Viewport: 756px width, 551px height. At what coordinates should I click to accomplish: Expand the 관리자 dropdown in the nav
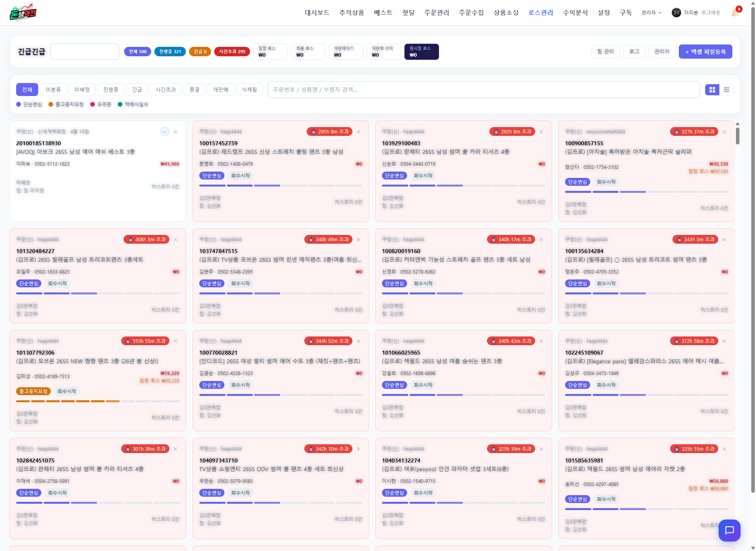tap(651, 13)
